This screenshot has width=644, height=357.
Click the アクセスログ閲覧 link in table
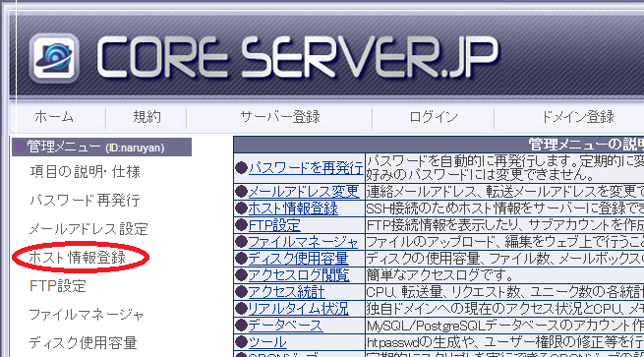299,274
